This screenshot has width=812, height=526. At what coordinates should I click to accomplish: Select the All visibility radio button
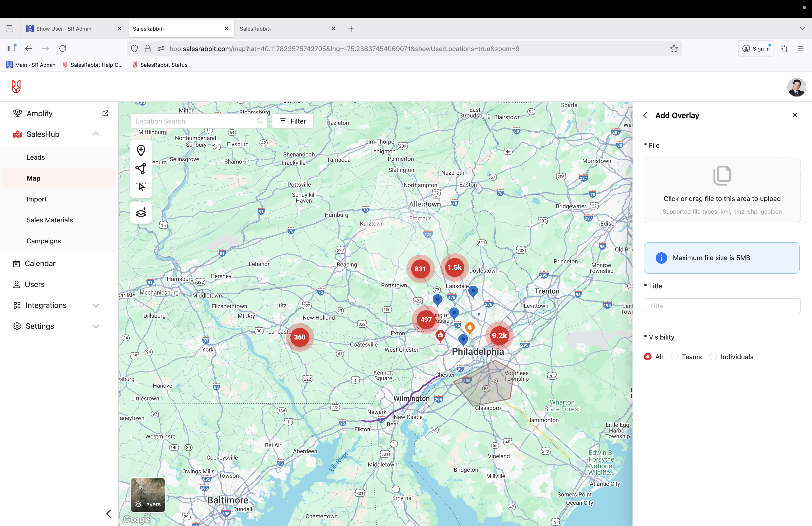tap(648, 356)
